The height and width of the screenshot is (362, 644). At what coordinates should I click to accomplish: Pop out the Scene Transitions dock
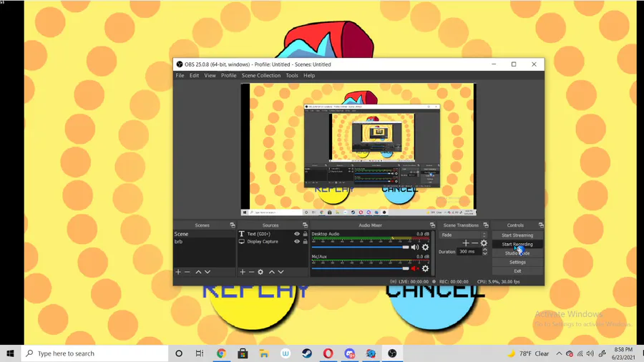[x=486, y=225]
